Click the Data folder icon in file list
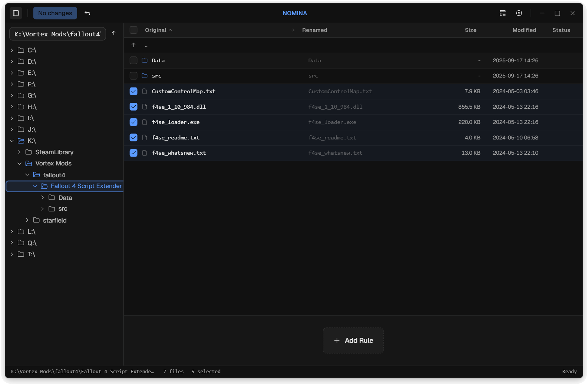This screenshot has width=588, height=385. click(145, 60)
